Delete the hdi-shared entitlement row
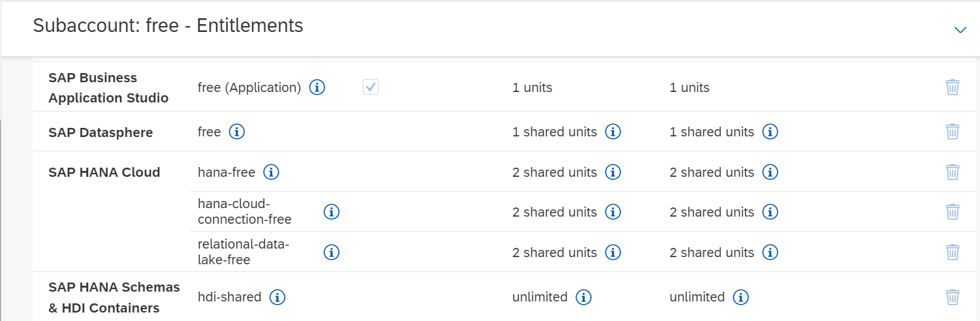The height and width of the screenshot is (321, 980). (x=952, y=298)
